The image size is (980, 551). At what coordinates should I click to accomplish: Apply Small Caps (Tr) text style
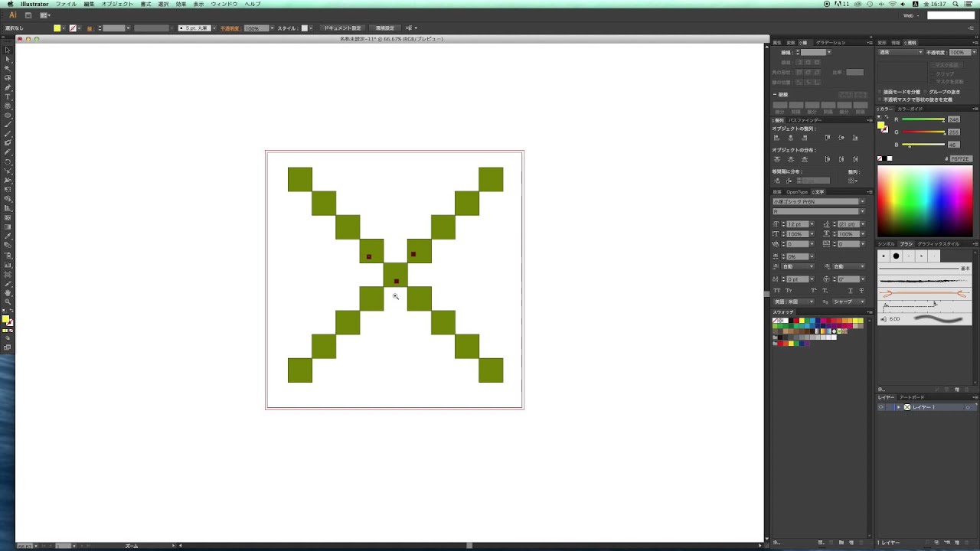click(789, 291)
